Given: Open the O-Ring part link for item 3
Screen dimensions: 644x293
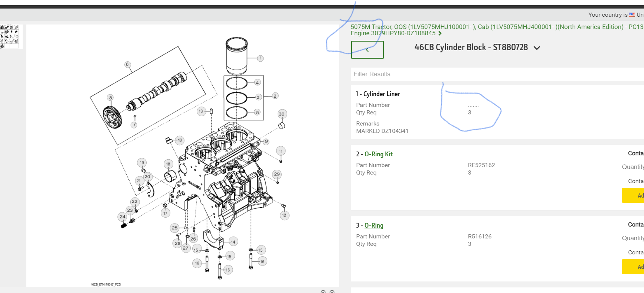Looking at the screenshot, I should [374, 225].
